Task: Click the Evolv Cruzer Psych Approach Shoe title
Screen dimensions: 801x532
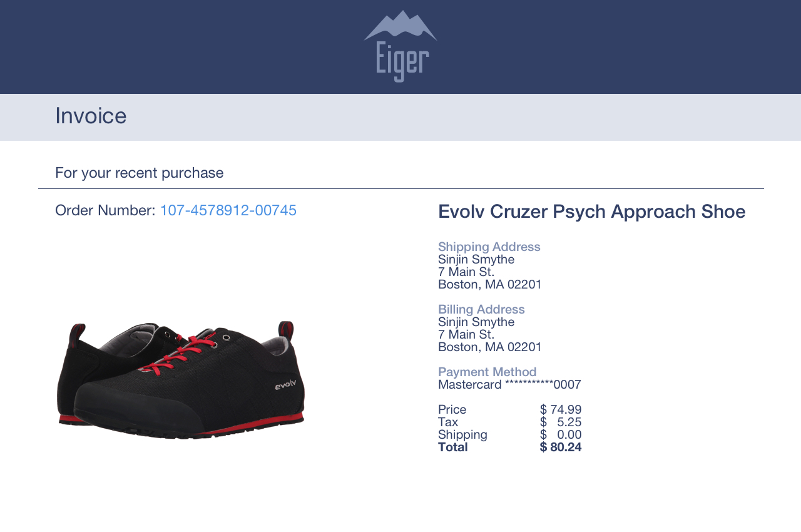Action: coord(592,212)
